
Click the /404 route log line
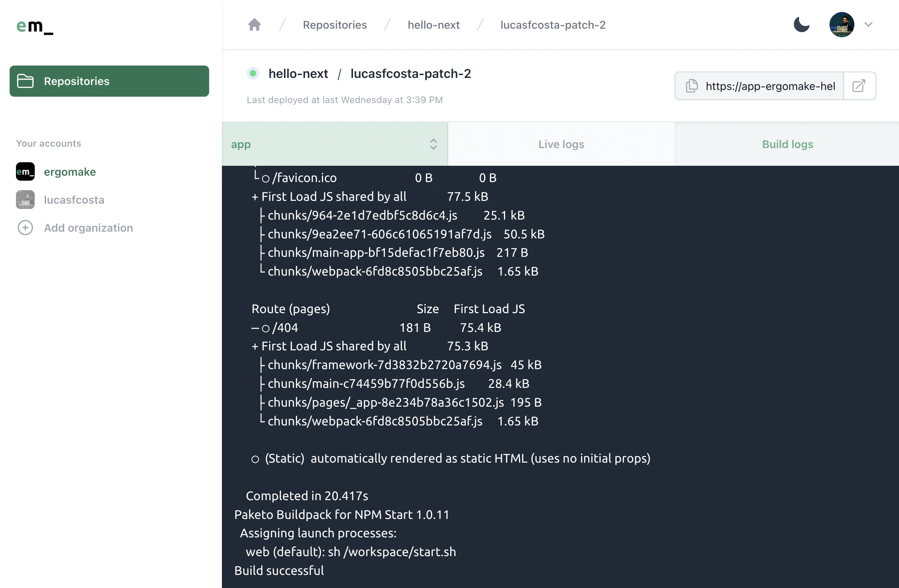376,328
